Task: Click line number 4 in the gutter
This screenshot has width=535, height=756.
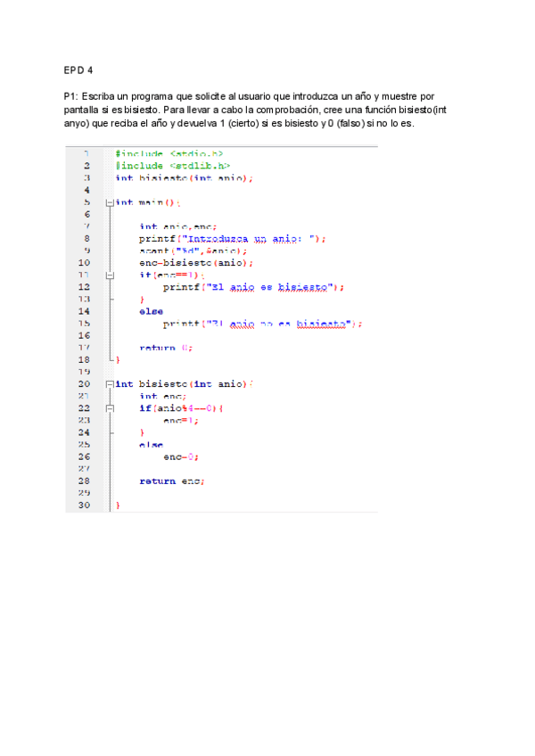Action: point(86,191)
